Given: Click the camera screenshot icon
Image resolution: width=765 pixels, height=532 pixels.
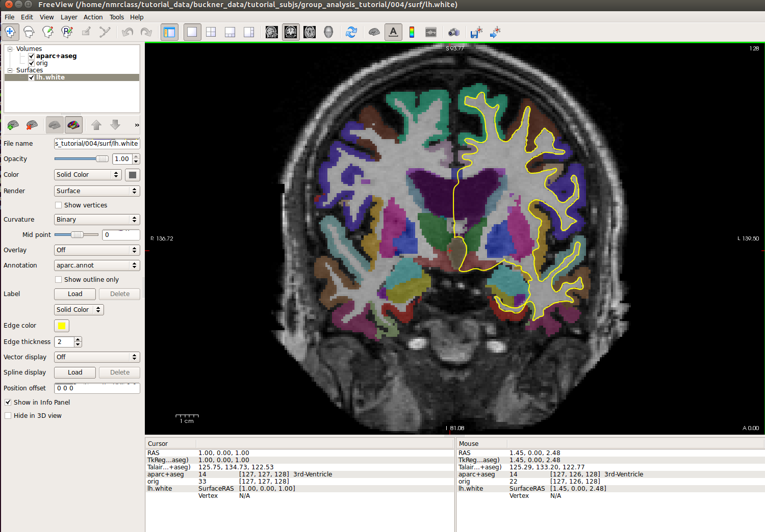Looking at the screenshot, I should (x=453, y=33).
